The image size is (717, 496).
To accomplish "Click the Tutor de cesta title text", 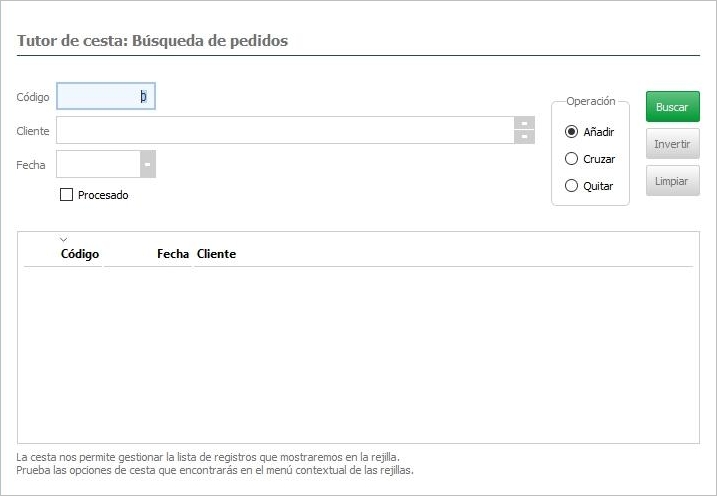I will coord(152,41).
